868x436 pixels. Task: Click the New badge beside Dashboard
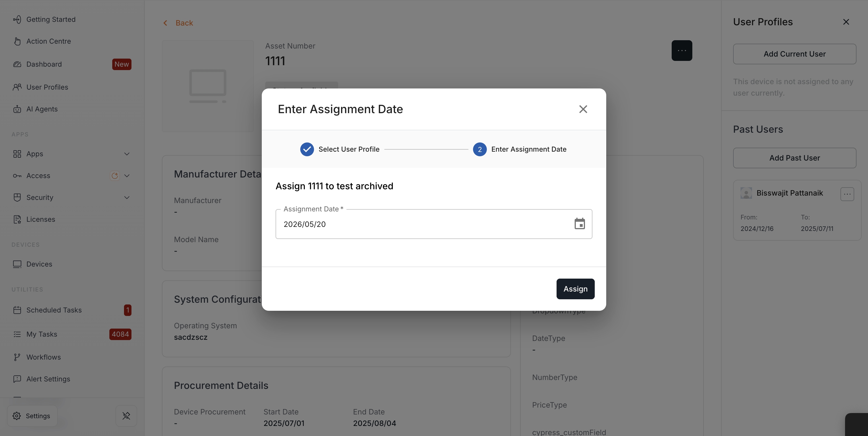[x=122, y=64]
